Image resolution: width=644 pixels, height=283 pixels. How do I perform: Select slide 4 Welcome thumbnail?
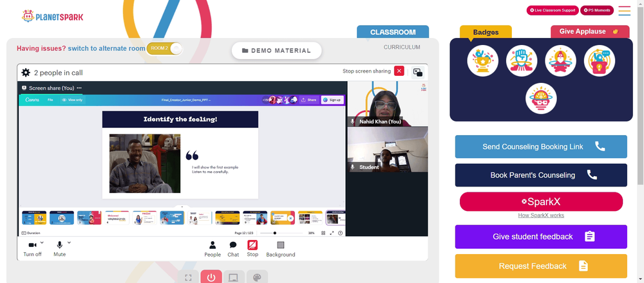click(117, 218)
